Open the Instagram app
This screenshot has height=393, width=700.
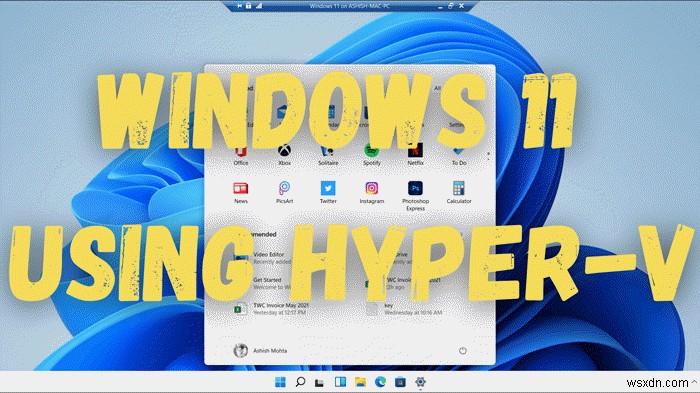[371, 192]
